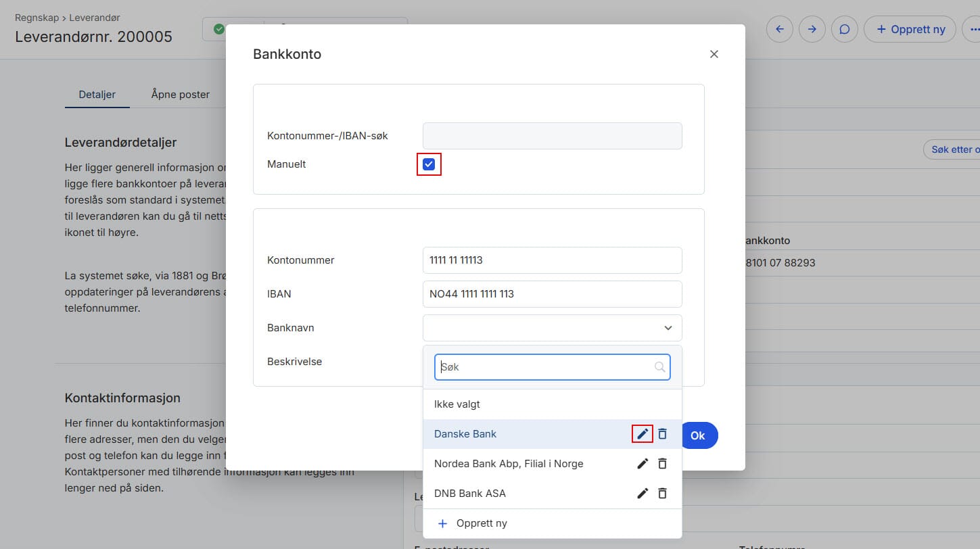Delete the DNB Bank ASA entry

(663, 494)
